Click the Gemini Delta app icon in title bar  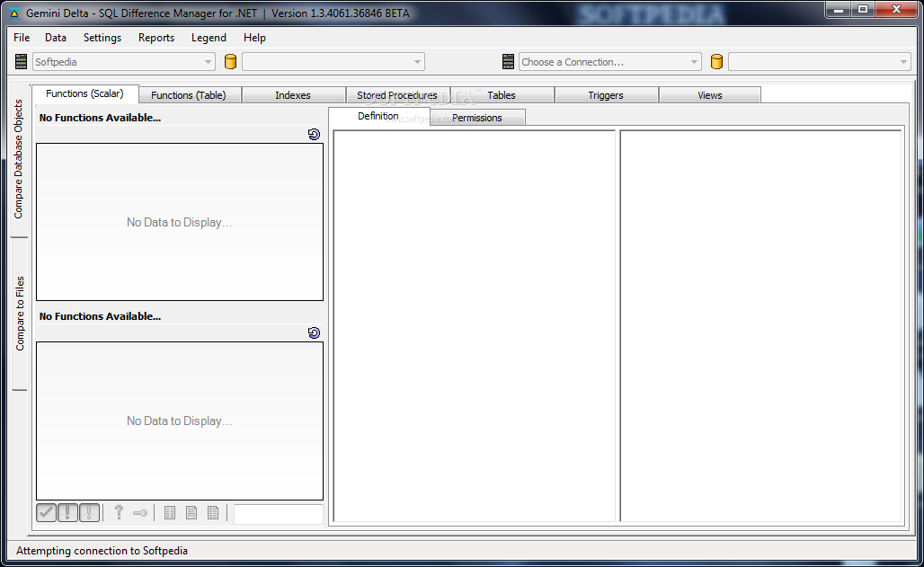coord(14,13)
